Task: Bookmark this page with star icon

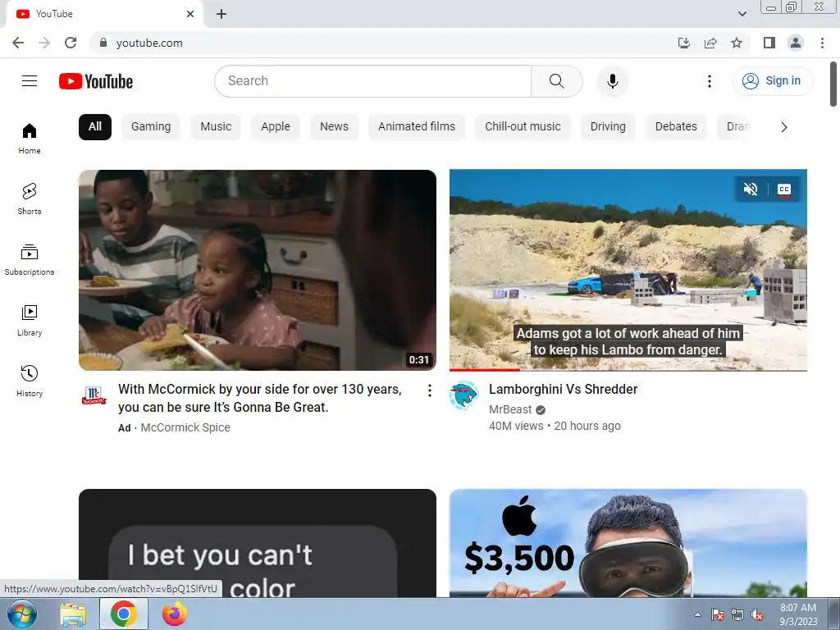Action: pyautogui.click(x=737, y=43)
